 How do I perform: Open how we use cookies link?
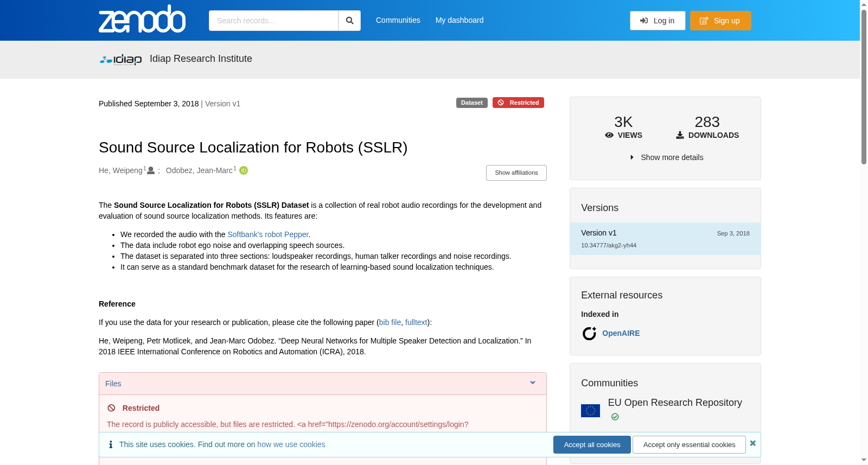click(291, 444)
